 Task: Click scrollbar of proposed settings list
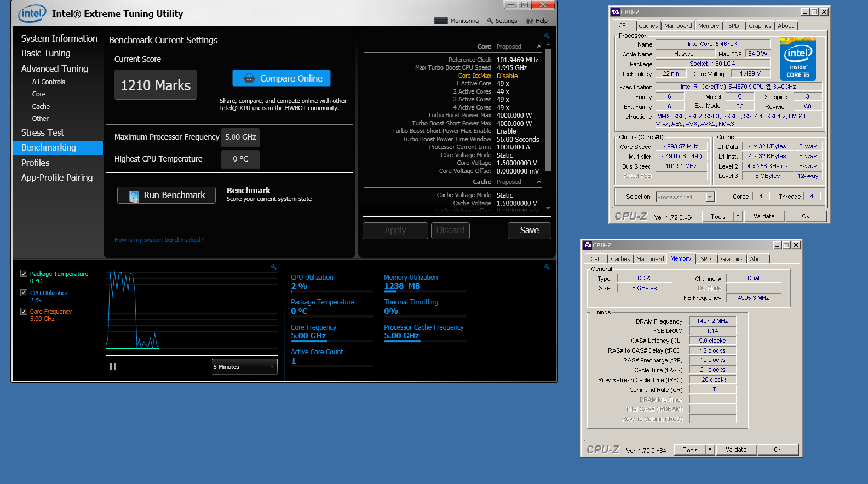pyautogui.click(x=548, y=110)
